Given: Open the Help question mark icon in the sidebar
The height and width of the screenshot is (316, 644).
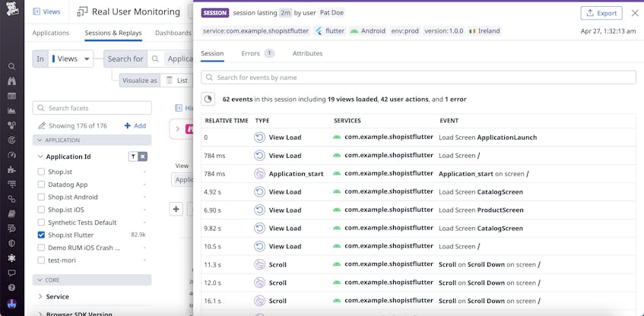Looking at the screenshot, I should coord(12,287).
